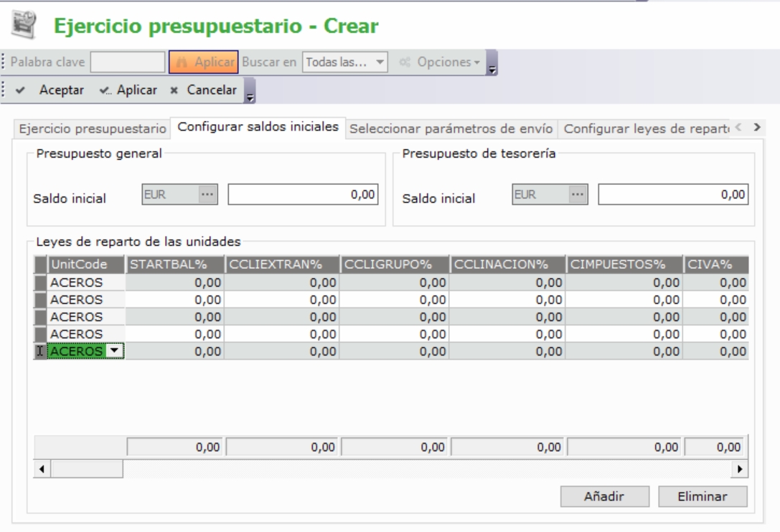Open the Buscar en dropdown

click(381, 62)
